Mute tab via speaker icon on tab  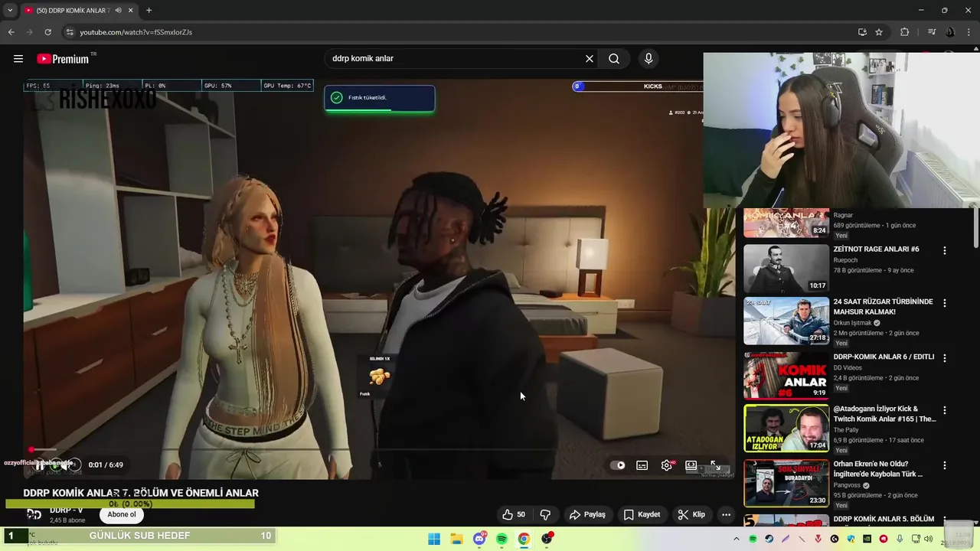[x=118, y=10]
